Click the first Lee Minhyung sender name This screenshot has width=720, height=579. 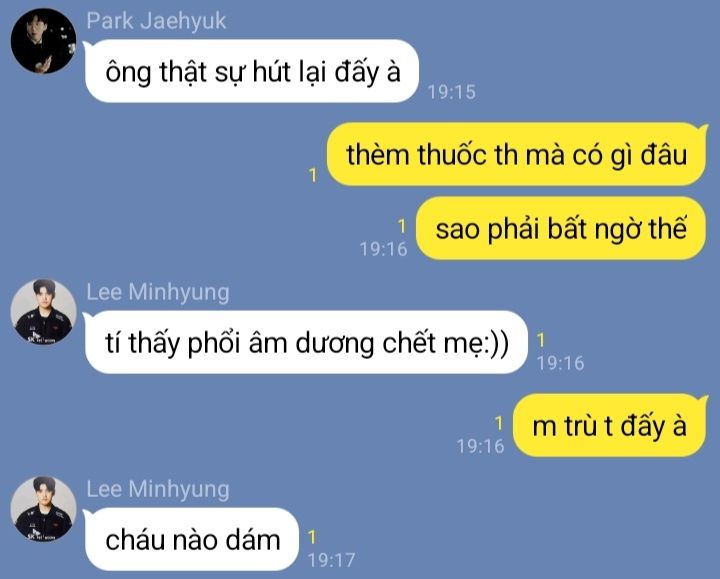(158, 292)
